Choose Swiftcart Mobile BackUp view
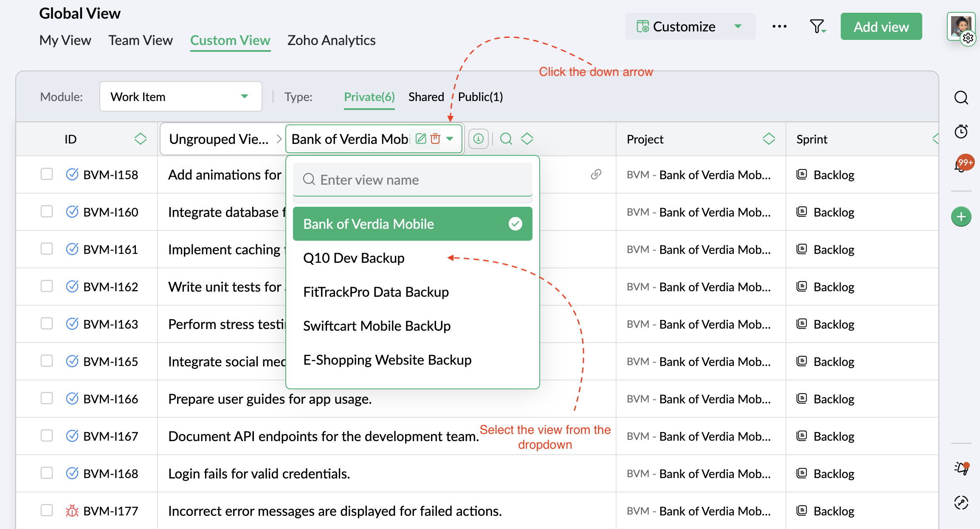Image resolution: width=980 pixels, height=529 pixels. 412,326
